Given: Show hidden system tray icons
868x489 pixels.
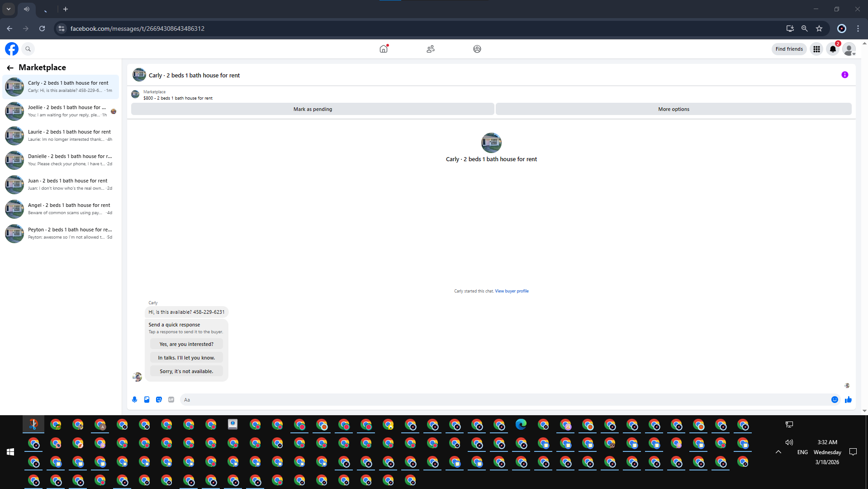Looking at the screenshot, I should click(778, 452).
